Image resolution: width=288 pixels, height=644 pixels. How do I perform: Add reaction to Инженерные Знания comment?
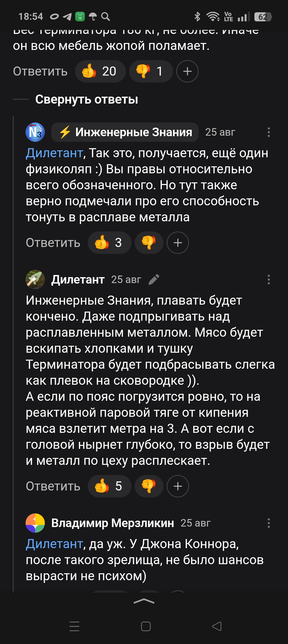[178, 243]
